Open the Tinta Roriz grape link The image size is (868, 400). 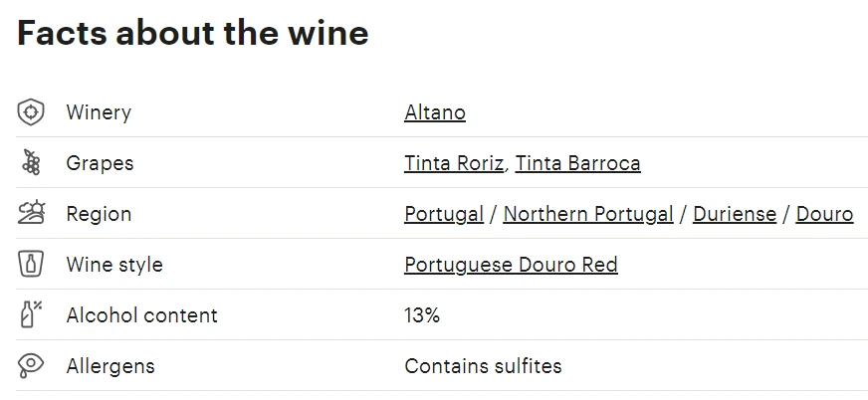point(454,163)
